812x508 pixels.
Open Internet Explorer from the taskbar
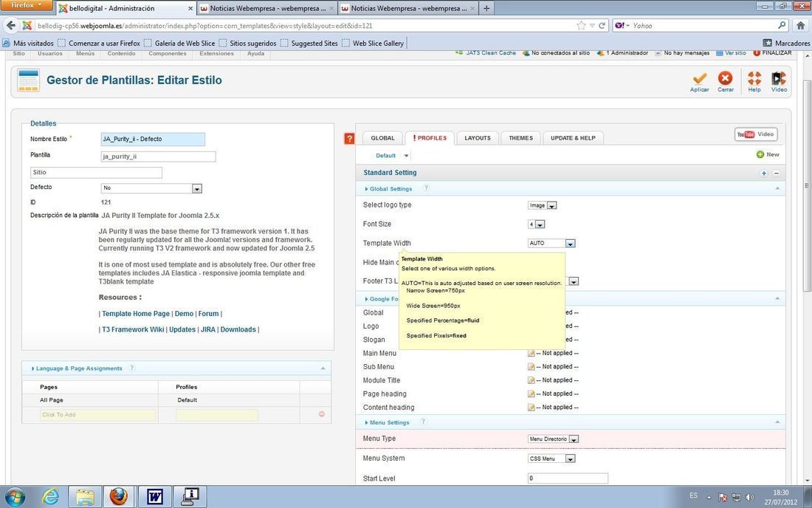point(50,497)
